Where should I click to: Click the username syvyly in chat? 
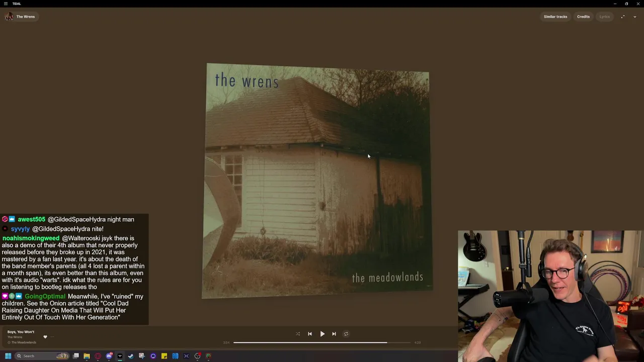[21, 229]
